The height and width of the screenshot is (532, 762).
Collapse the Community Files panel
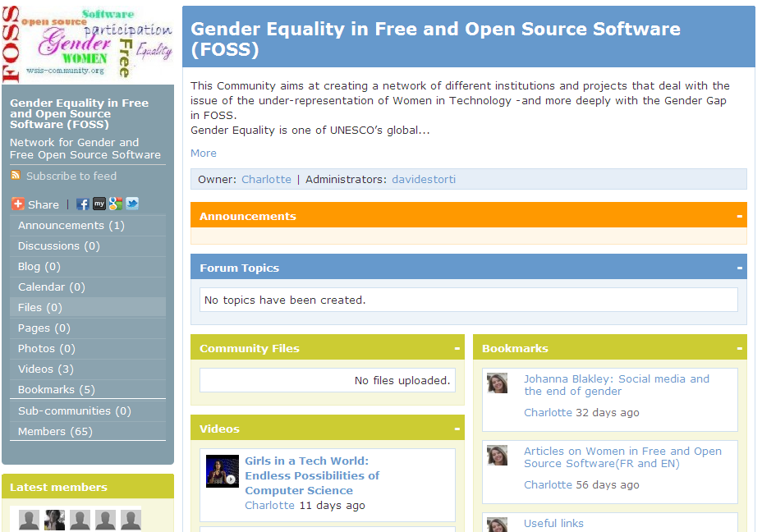[x=457, y=348]
